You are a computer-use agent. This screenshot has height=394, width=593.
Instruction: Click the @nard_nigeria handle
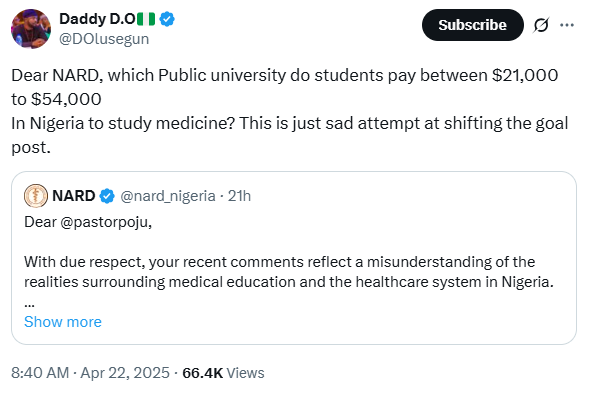click(x=168, y=196)
